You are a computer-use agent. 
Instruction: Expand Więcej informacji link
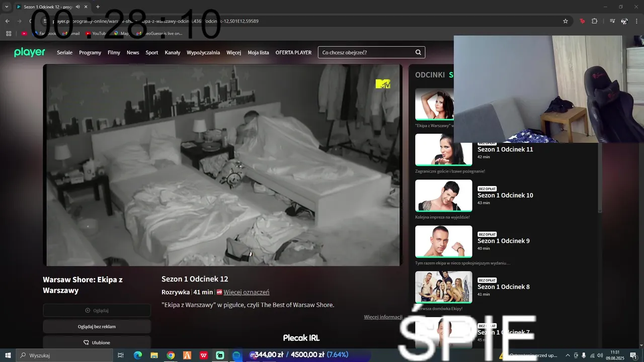click(383, 317)
